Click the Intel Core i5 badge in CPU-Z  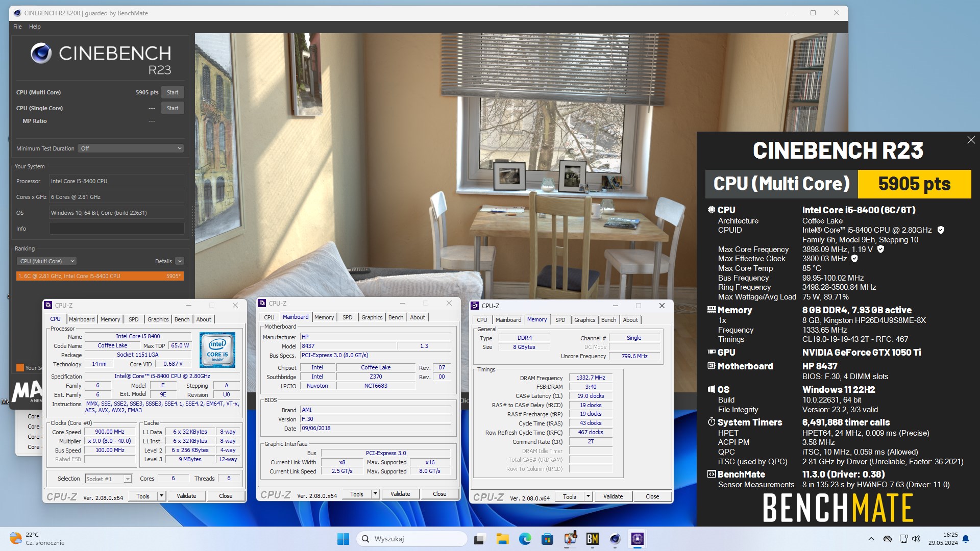pos(217,350)
